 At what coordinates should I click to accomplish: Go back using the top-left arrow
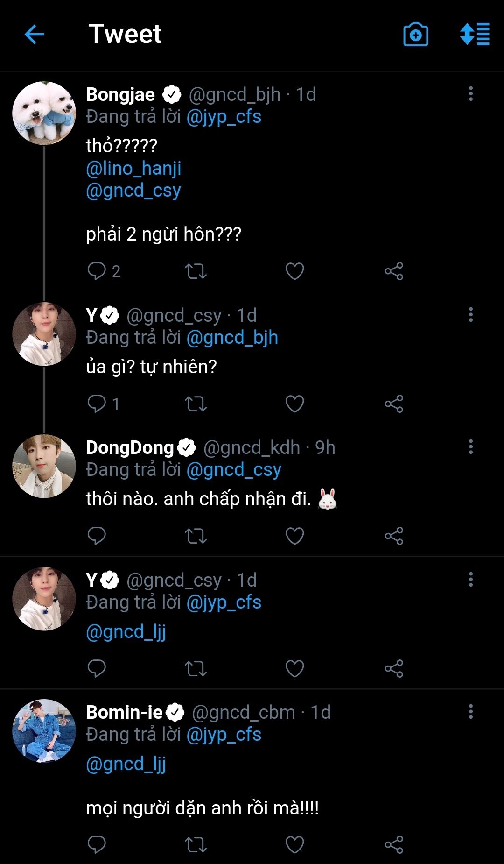(34, 35)
